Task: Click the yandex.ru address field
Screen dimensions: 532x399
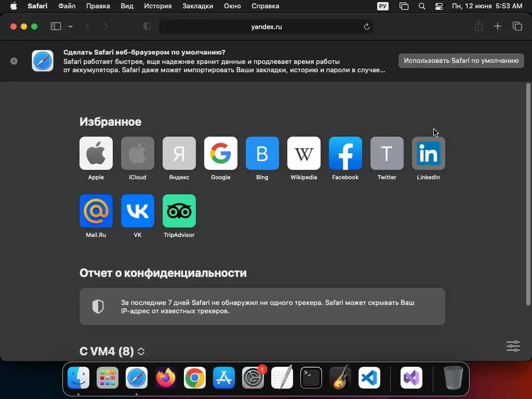Action: 266,26
